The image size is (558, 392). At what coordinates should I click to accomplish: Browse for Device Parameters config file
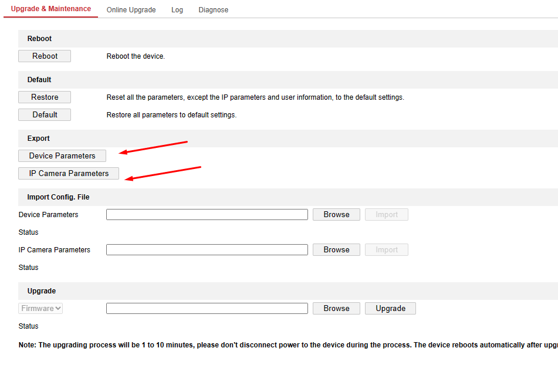pos(336,215)
